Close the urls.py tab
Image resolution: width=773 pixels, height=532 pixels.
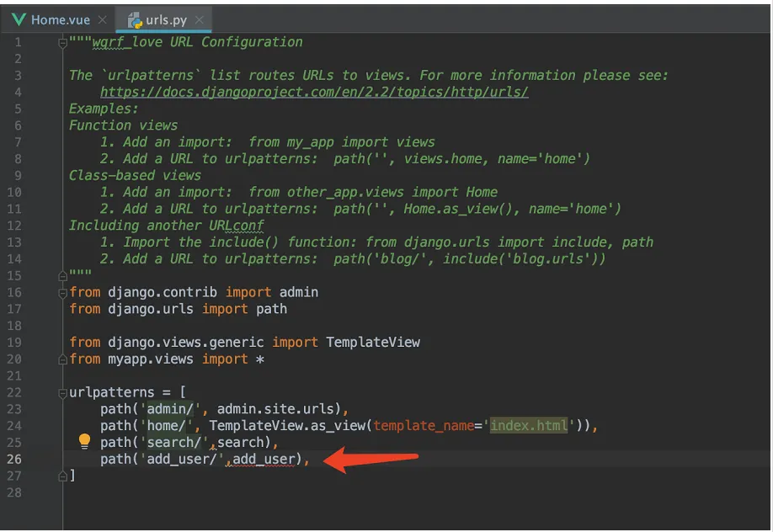point(200,19)
